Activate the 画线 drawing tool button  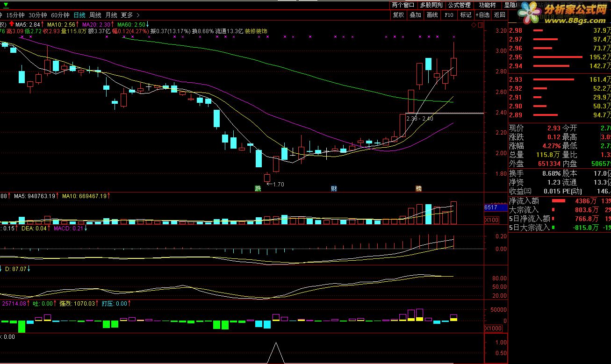(432, 15)
